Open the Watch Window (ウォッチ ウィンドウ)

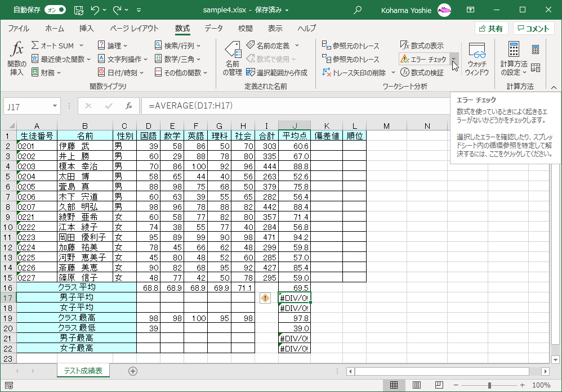[477, 58]
